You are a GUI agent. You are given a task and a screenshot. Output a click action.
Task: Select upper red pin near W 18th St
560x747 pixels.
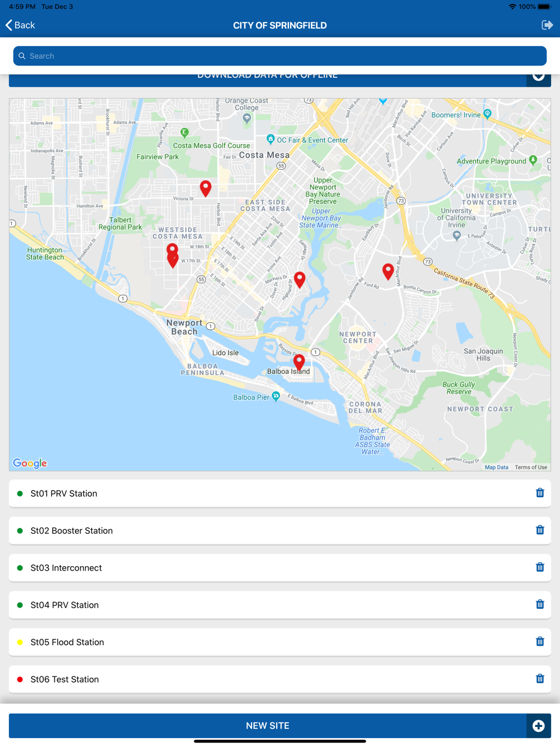point(172,248)
